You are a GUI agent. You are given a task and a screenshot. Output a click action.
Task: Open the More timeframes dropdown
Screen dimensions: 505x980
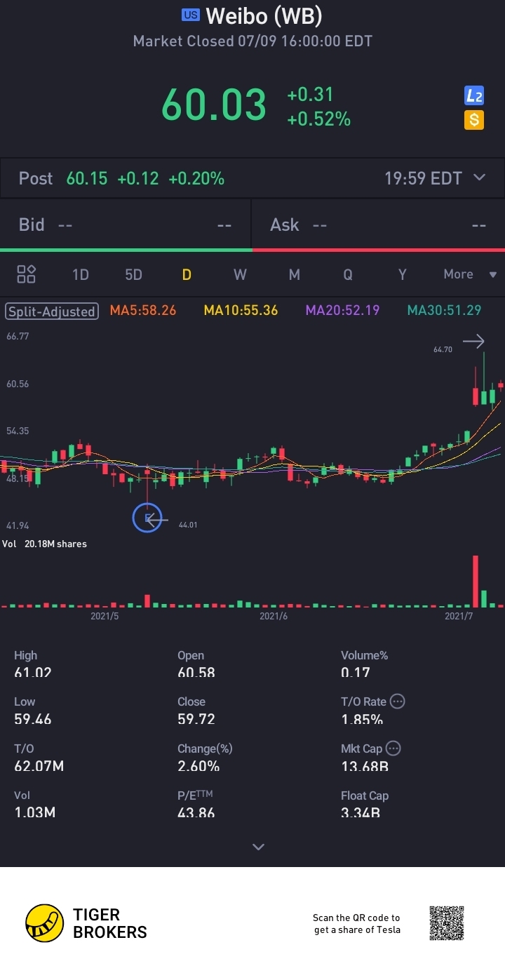point(470,274)
